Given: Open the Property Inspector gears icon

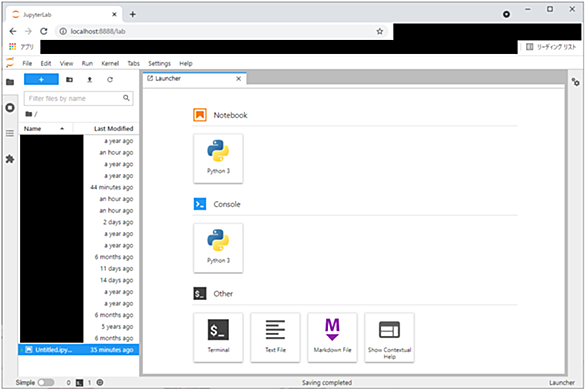Looking at the screenshot, I should pyautogui.click(x=576, y=82).
